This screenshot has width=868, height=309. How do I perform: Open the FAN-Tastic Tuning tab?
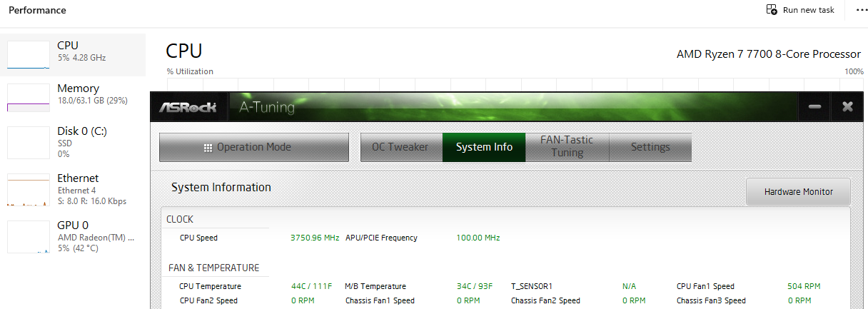click(567, 147)
